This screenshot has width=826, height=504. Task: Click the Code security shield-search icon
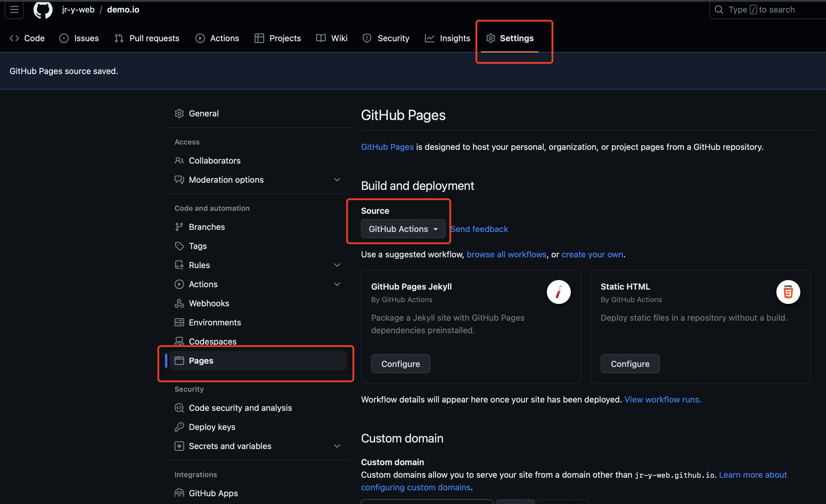179,408
